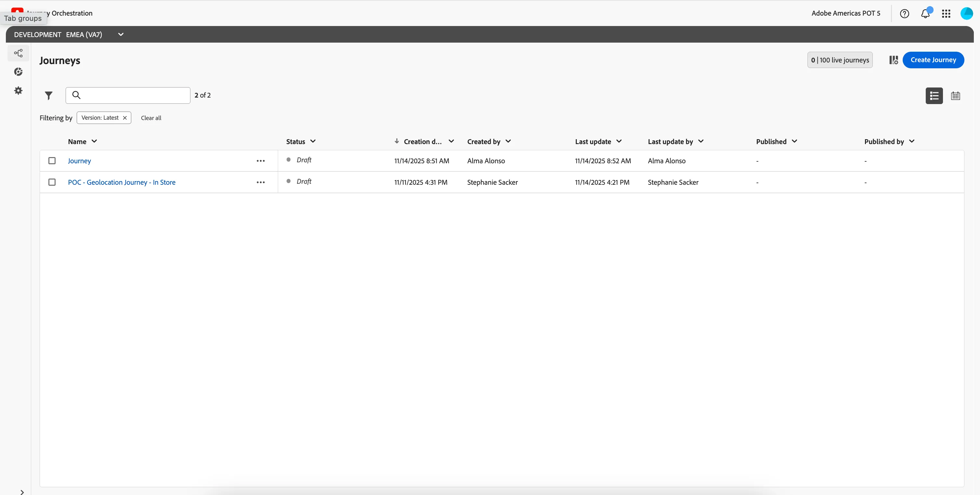Image resolution: width=980 pixels, height=495 pixels.
Task: Click Clear all filters
Action: 151,118
